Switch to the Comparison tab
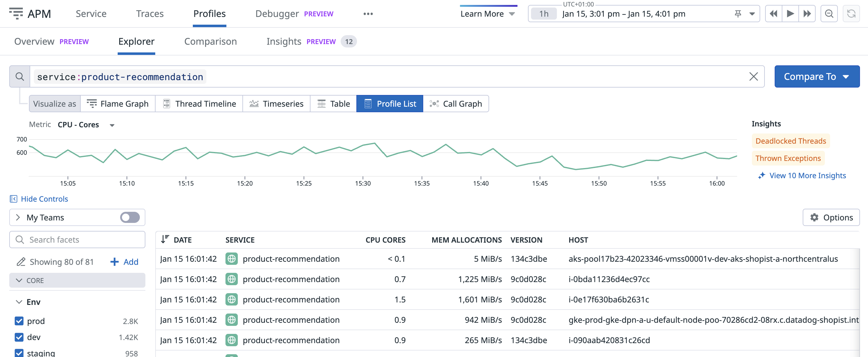The image size is (868, 357). (x=210, y=41)
